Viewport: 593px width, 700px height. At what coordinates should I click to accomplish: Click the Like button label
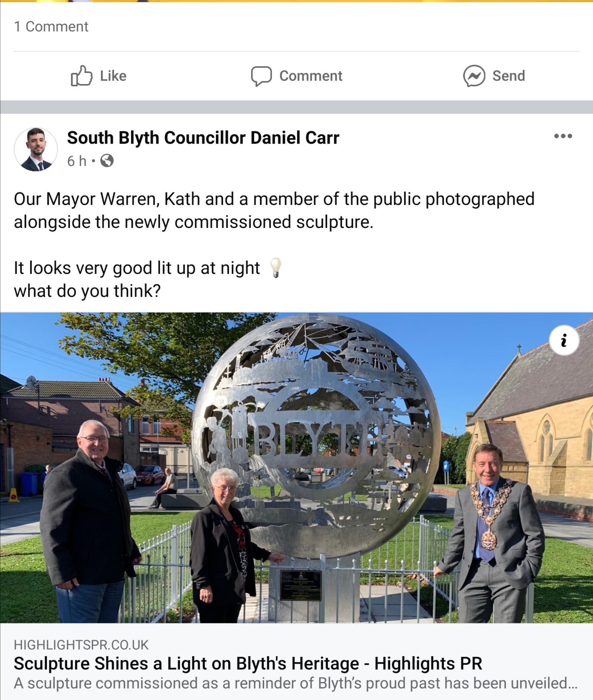[x=113, y=76]
